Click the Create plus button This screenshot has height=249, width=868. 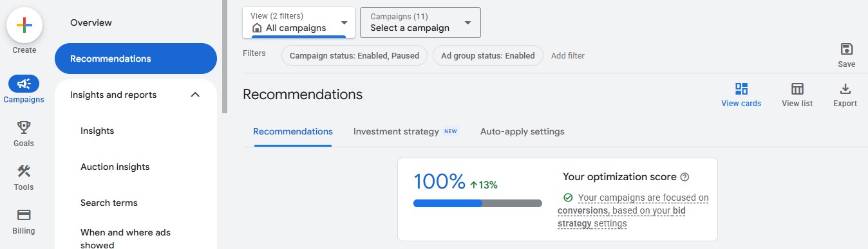pyautogui.click(x=24, y=25)
